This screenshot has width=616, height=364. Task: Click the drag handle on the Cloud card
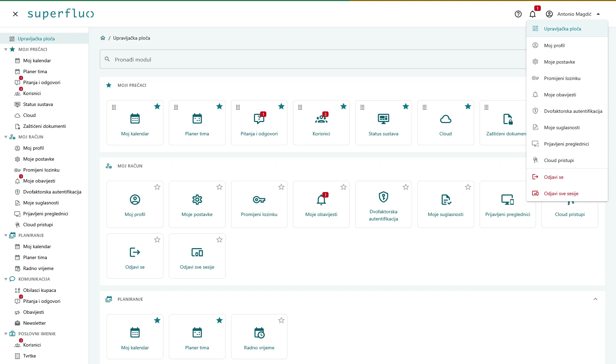(x=425, y=107)
